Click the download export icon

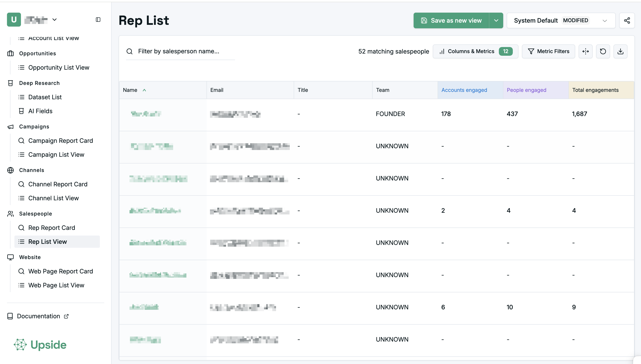point(620,51)
